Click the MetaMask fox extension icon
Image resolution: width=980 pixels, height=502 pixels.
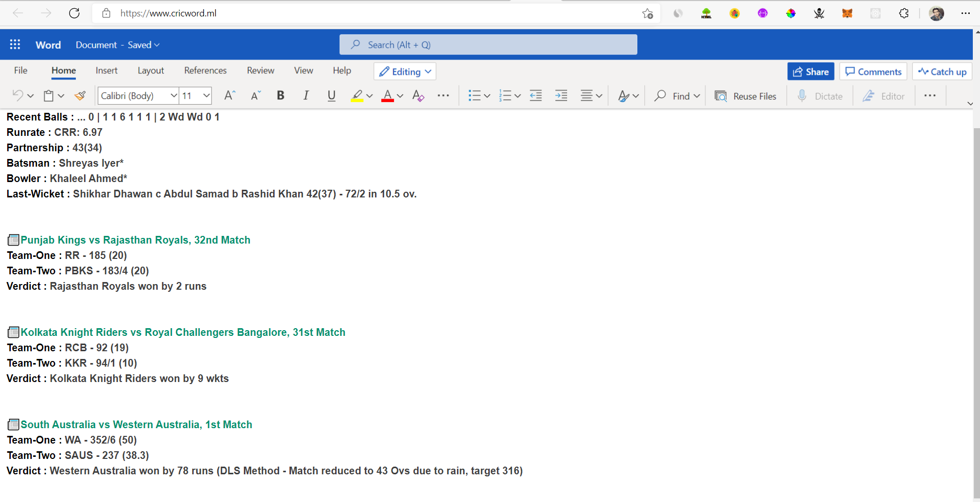tap(847, 13)
